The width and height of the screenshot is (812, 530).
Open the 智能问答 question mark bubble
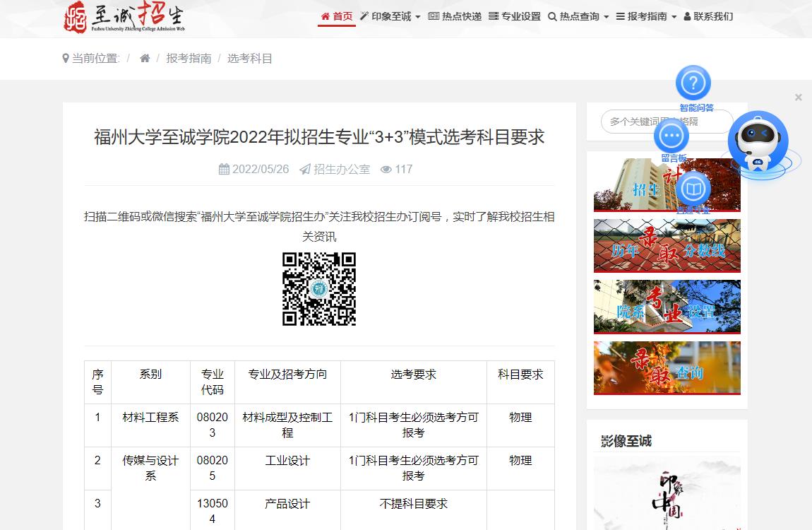coord(693,83)
